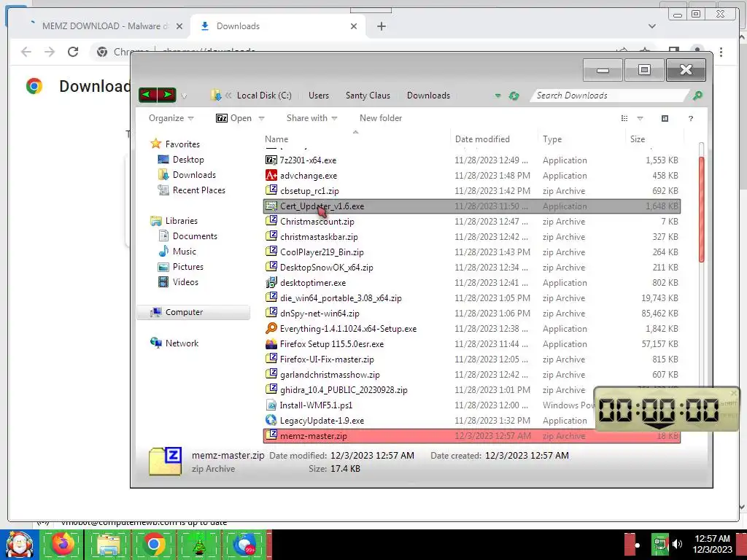Click the change view icon
Image resolution: width=747 pixels, height=560 pixels.
624,119
